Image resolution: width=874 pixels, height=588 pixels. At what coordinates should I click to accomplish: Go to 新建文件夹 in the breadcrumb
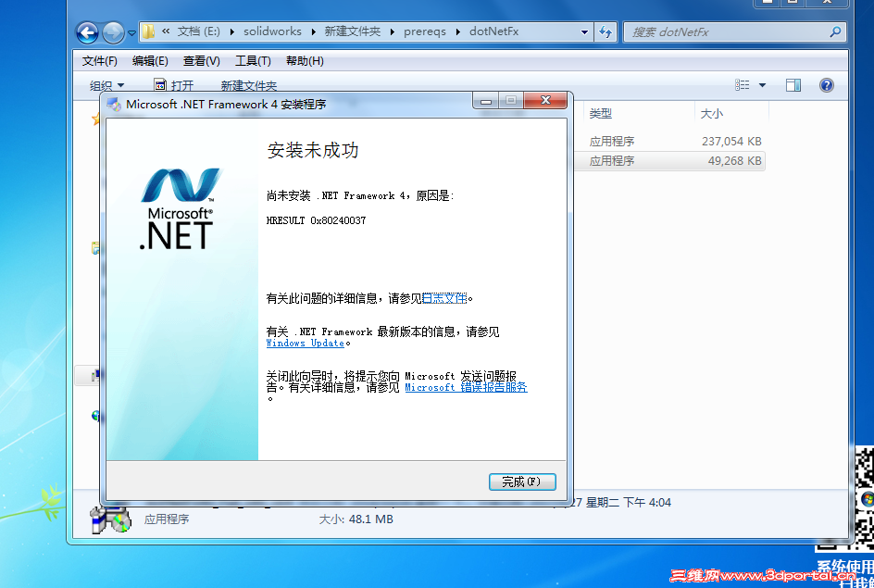click(352, 31)
